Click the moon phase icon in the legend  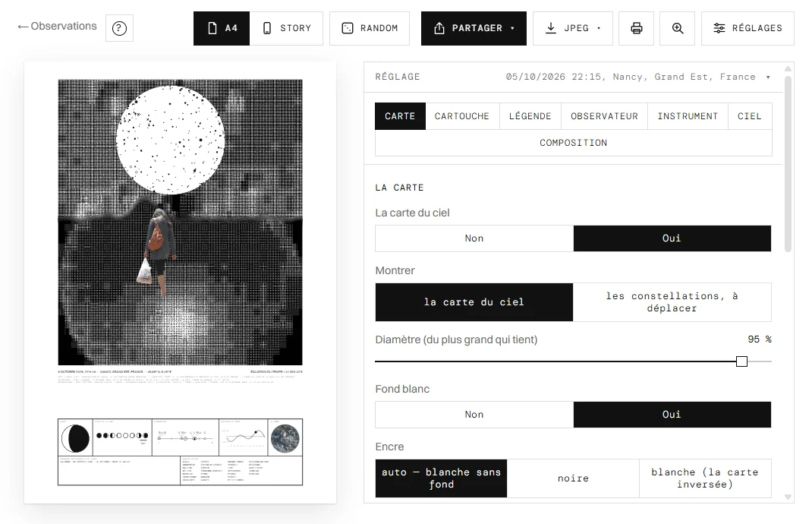coord(75,438)
